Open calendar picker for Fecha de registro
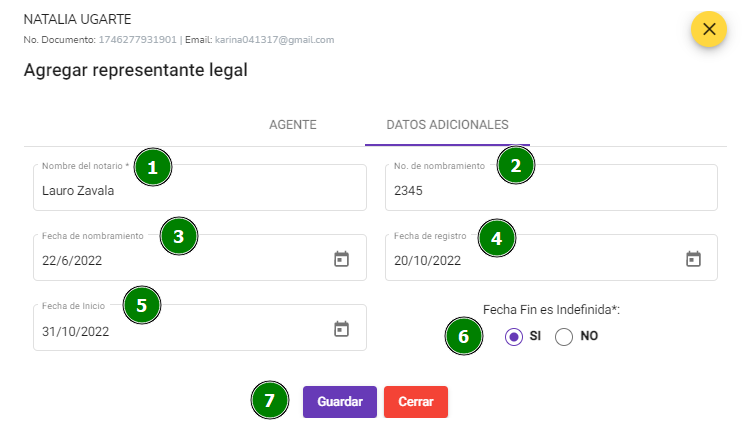The height and width of the screenshot is (435, 752). (x=693, y=259)
